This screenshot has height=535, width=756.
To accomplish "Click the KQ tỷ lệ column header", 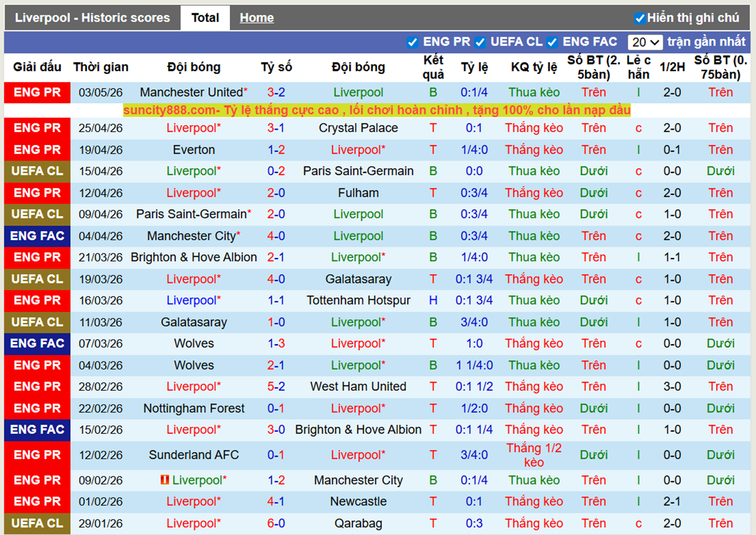I will pos(534,67).
